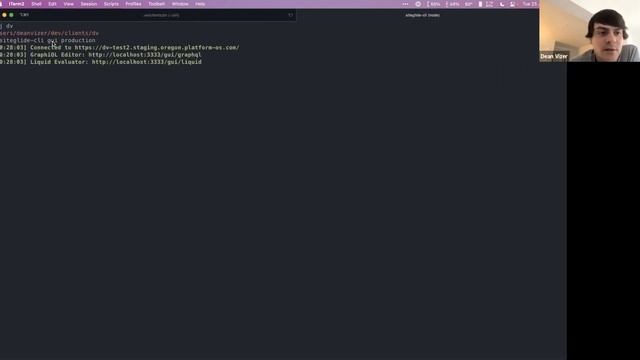Click the network speed indicator in menu bar
This screenshot has width=640, height=360.
point(489,4)
